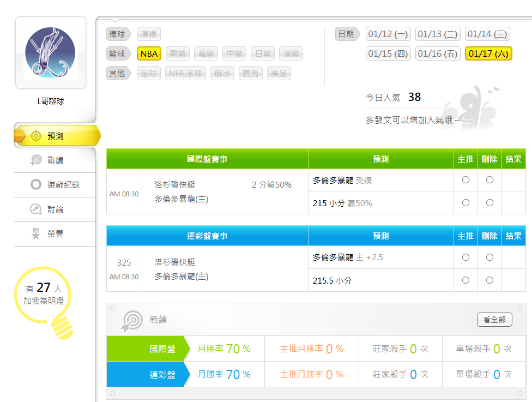This screenshot has width=532, height=402.
Task: Choose the 01/12 (一) date button
Action: coord(388,34)
